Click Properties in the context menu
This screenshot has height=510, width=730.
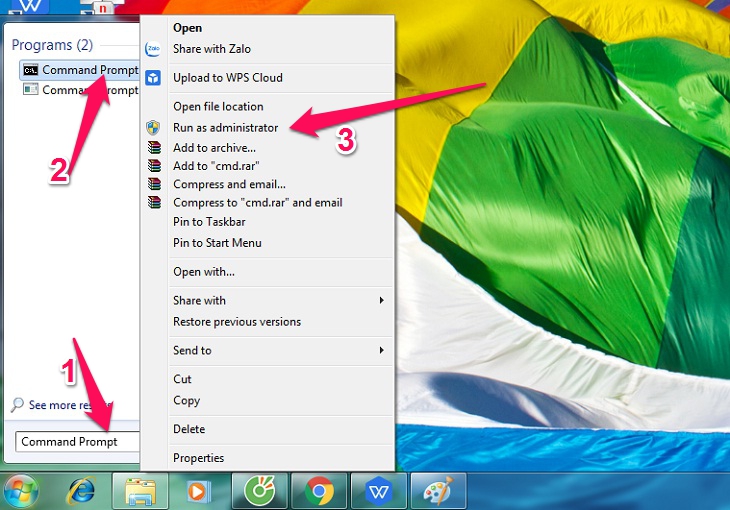click(x=198, y=458)
